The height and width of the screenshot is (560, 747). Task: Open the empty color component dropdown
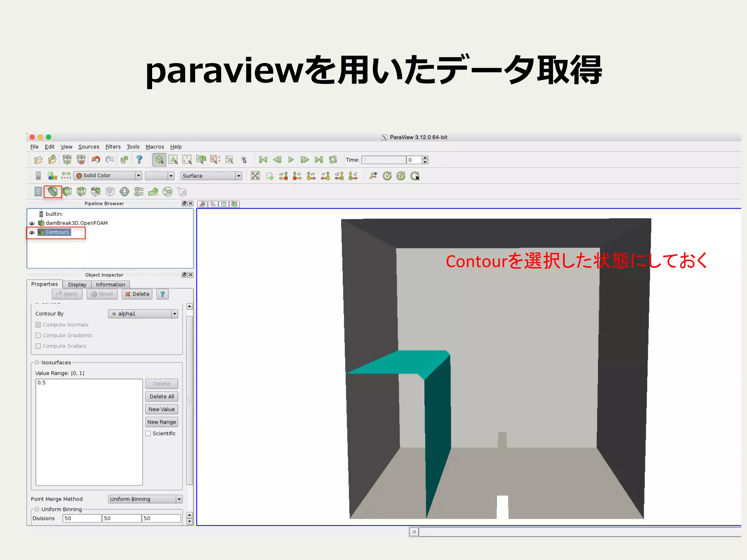pos(159,176)
